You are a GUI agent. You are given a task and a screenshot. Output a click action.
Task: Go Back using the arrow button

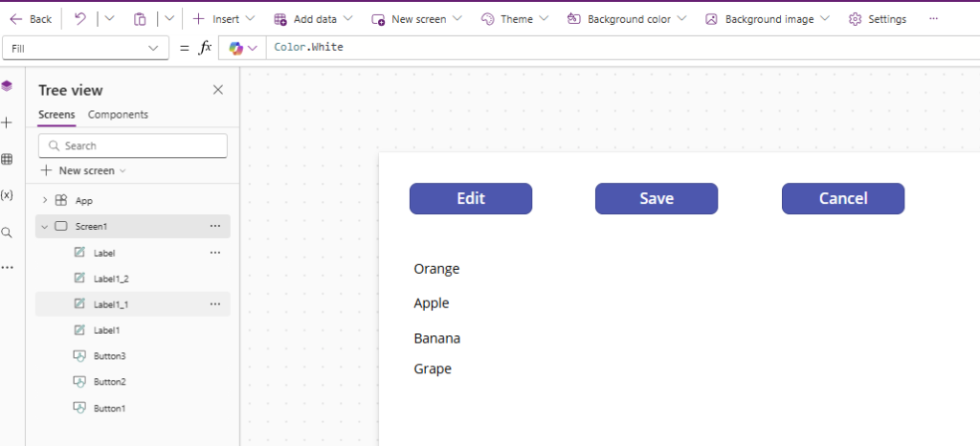click(x=31, y=19)
